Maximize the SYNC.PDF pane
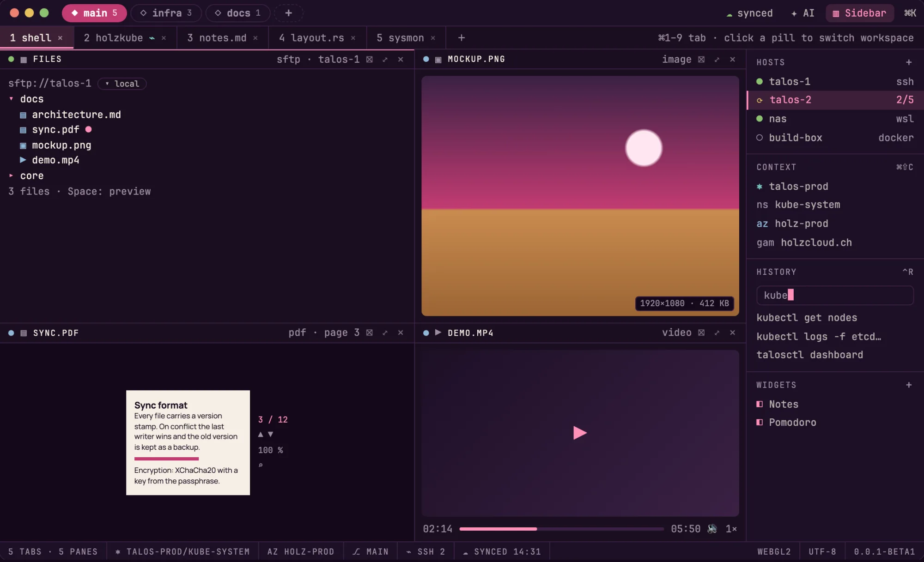 [385, 332]
